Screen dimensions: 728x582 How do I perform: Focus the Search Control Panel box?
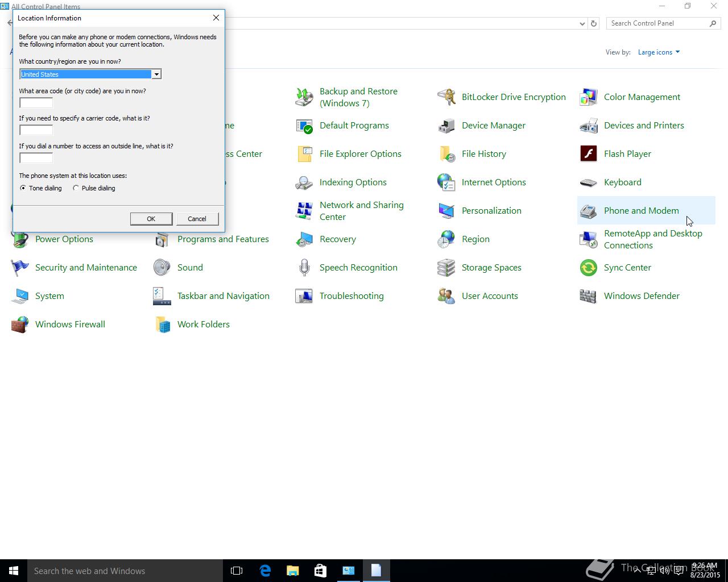pos(663,23)
